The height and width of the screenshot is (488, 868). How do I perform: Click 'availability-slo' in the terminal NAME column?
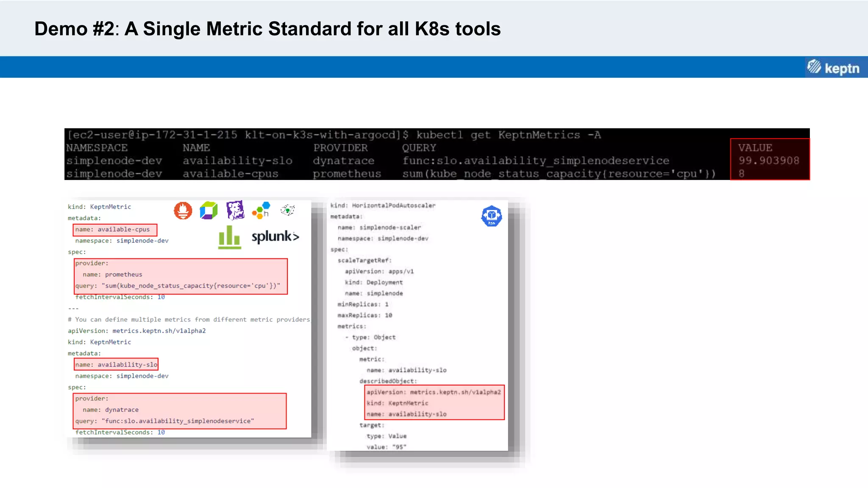(x=237, y=161)
